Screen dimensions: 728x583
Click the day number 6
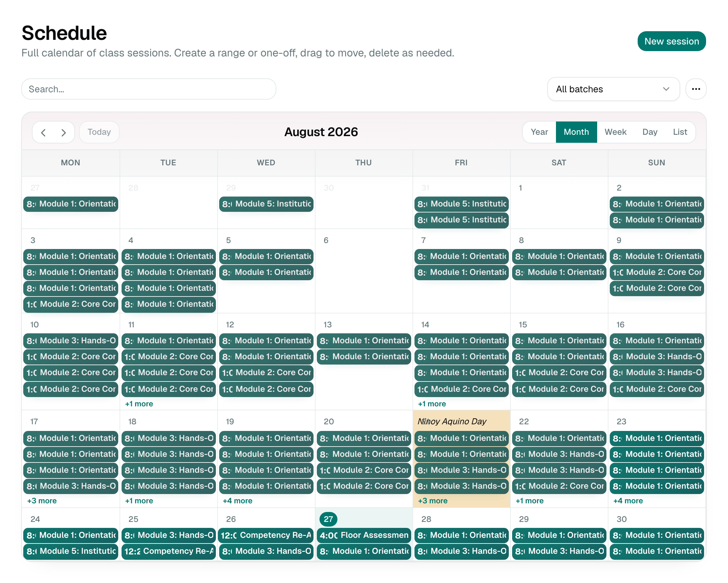point(326,240)
